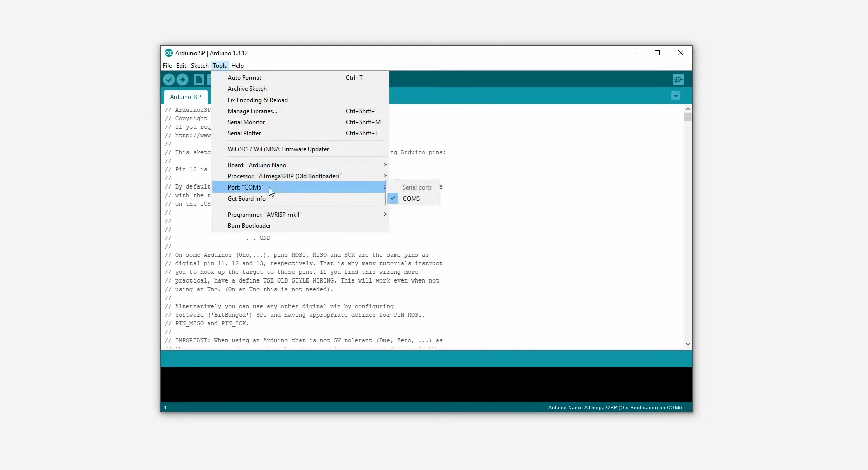Open the File menu
The image size is (868, 470).
click(167, 66)
